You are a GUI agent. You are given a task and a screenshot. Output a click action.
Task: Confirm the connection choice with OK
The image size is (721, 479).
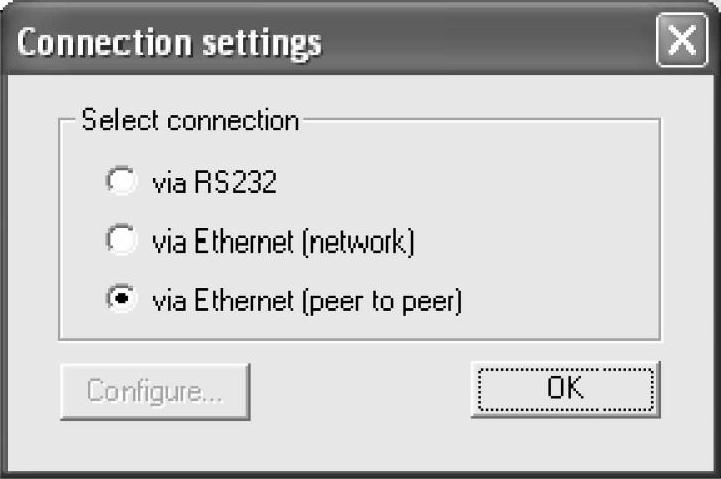pyautogui.click(x=565, y=389)
